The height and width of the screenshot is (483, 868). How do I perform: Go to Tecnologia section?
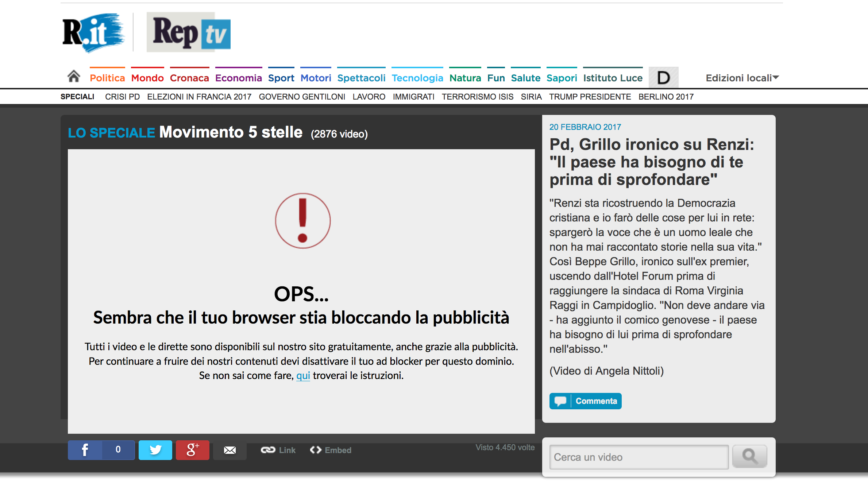click(417, 78)
